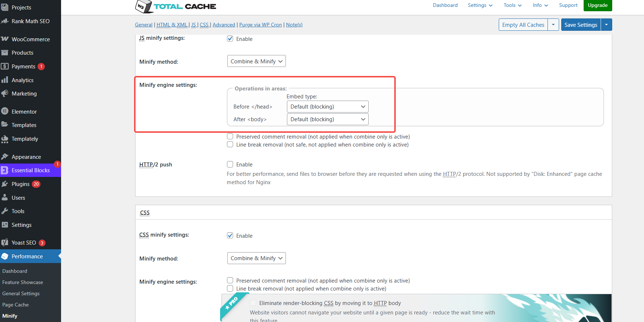Open the top Tools dropdown menu
This screenshot has height=322, width=644.
pyautogui.click(x=512, y=5)
